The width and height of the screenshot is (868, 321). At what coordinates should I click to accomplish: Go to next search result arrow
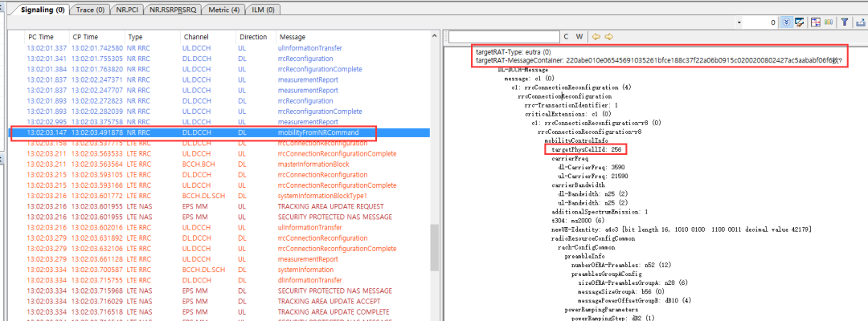tap(608, 36)
